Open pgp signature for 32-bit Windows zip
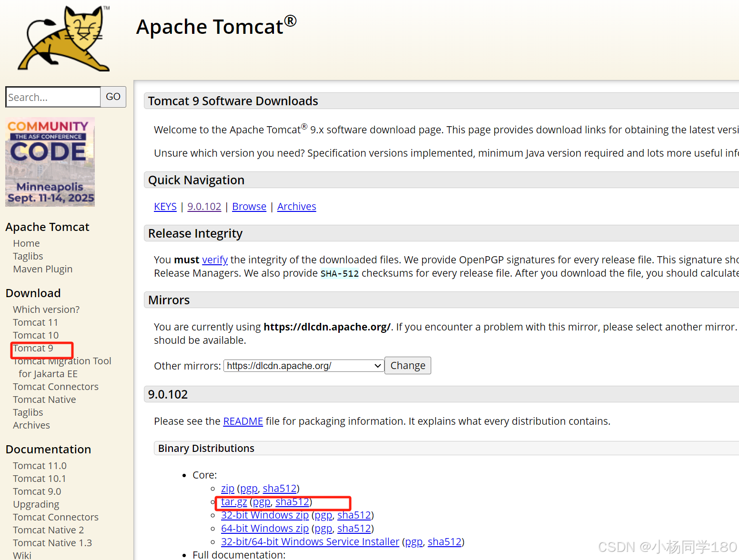The image size is (739, 560). pos(324,515)
